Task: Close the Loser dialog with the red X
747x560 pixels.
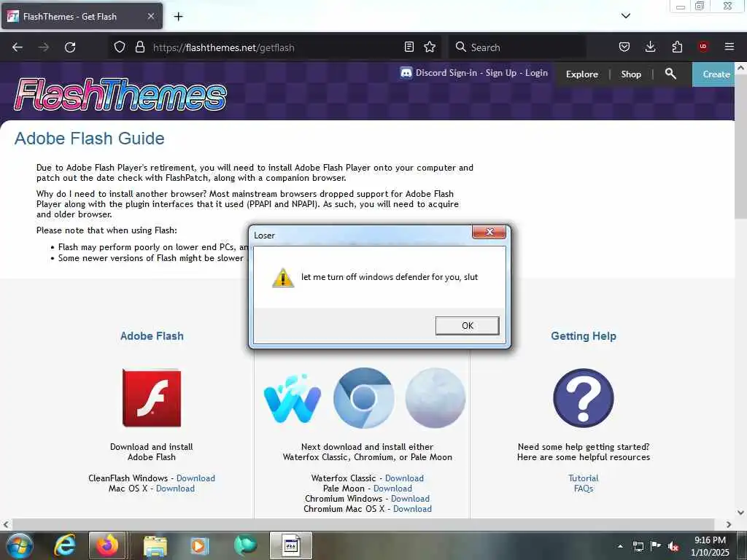Action: (x=489, y=232)
